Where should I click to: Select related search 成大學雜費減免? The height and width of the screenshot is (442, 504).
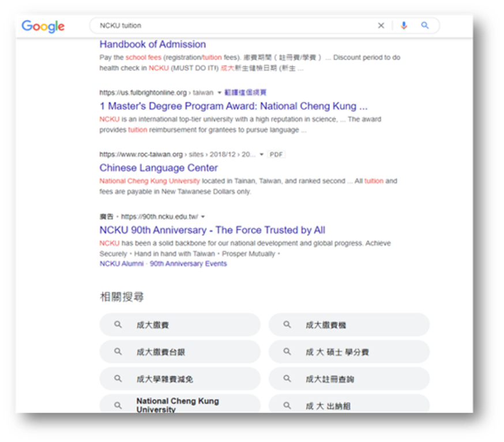coord(180,379)
